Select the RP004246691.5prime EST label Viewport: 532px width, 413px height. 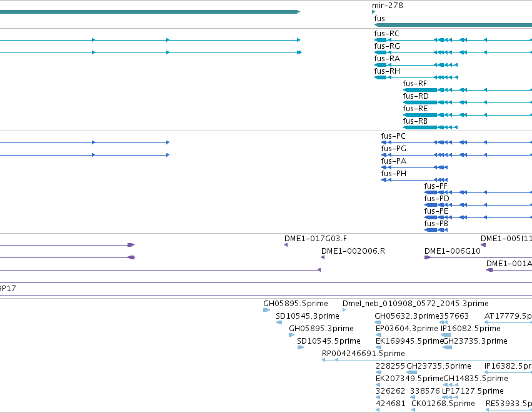click(363, 354)
